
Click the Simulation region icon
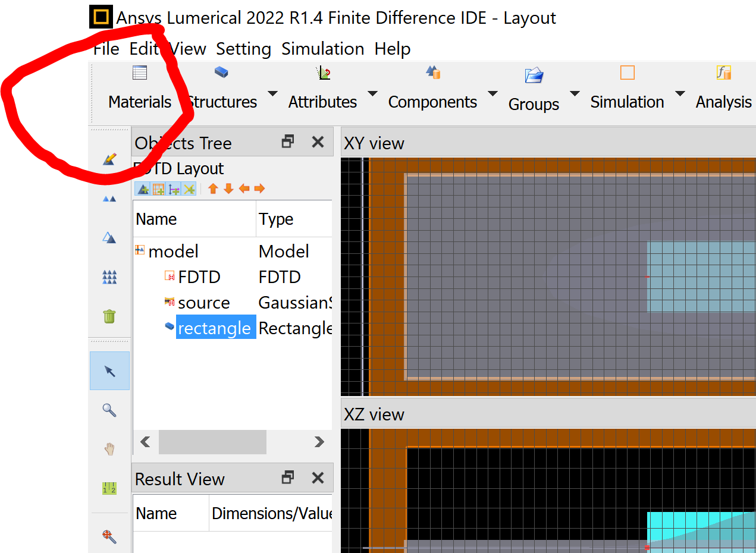628,73
